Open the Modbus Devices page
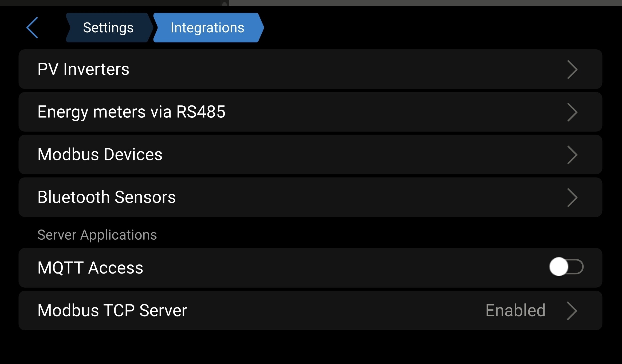Screen dimensions: 622x364 coord(310,155)
